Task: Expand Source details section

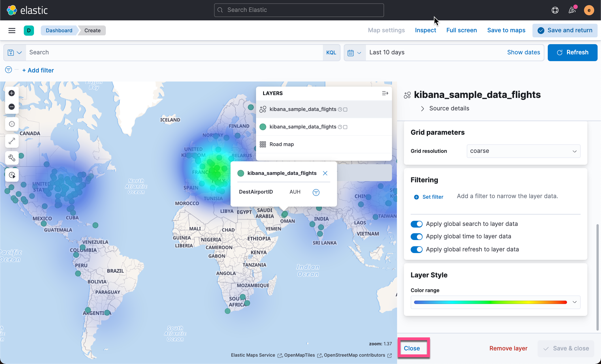Action: (449, 108)
